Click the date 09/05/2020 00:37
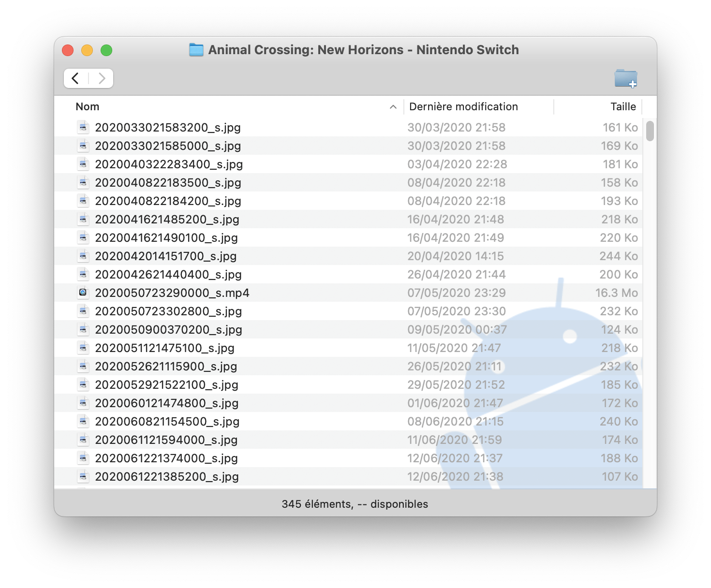711x588 pixels. tap(457, 330)
